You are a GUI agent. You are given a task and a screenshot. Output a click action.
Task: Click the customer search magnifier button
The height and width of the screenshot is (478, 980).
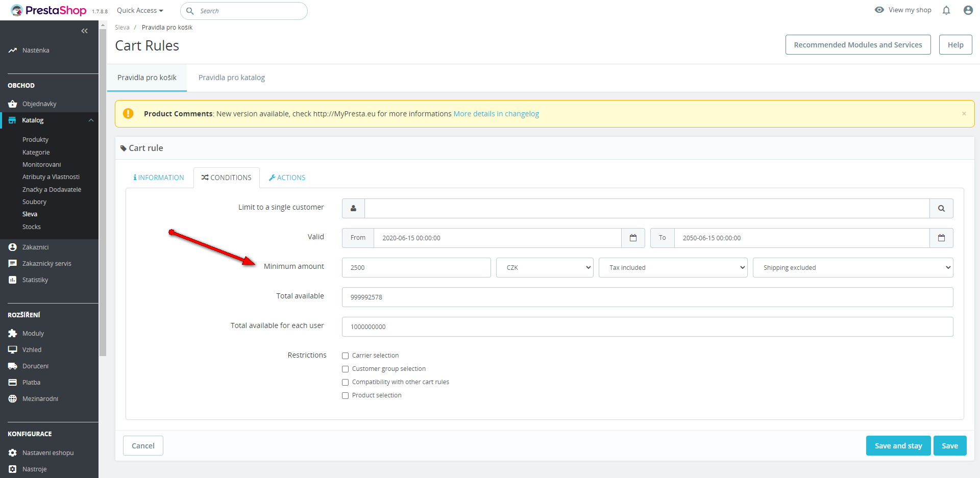[941, 208]
